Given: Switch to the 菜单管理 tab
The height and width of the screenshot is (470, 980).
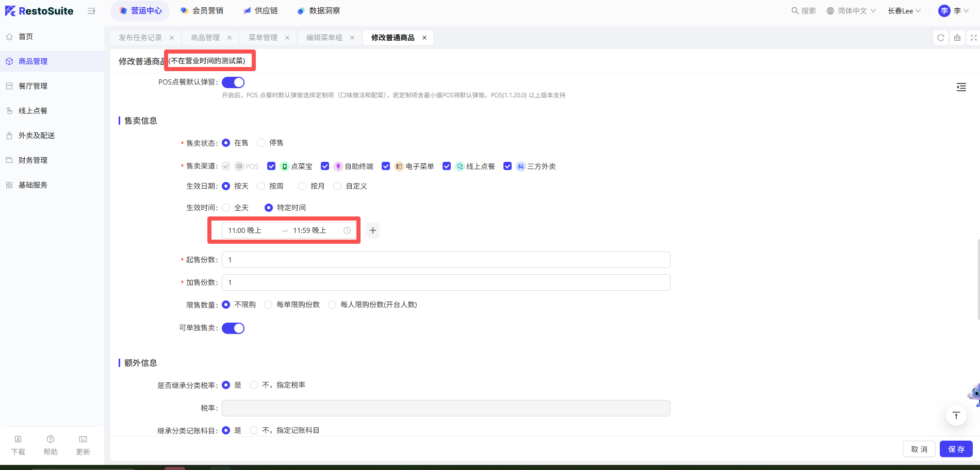Looking at the screenshot, I should [x=263, y=38].
